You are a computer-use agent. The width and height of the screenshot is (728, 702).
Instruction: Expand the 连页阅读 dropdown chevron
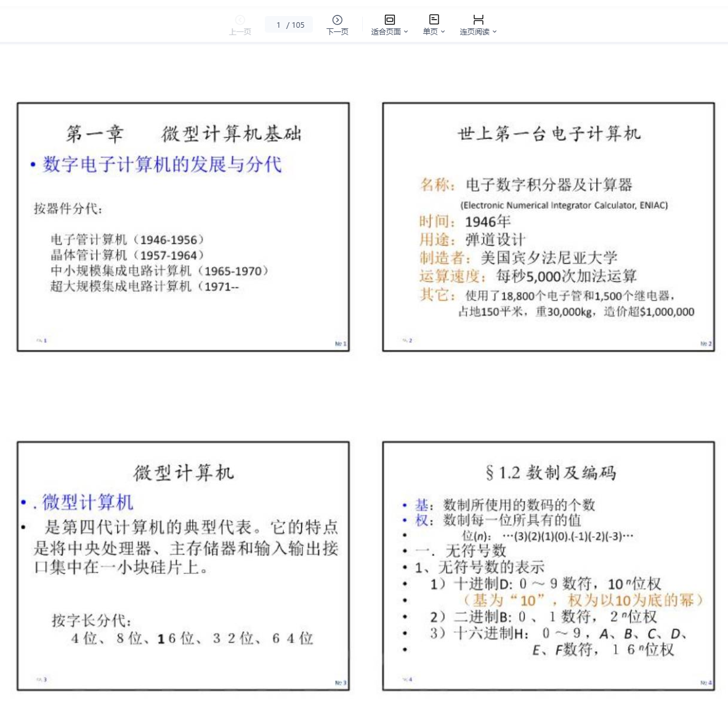click(495, 32)
